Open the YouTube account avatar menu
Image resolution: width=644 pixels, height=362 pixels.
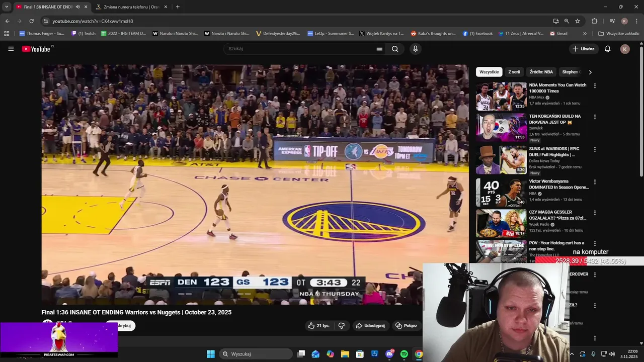click(x=625, y=49)
